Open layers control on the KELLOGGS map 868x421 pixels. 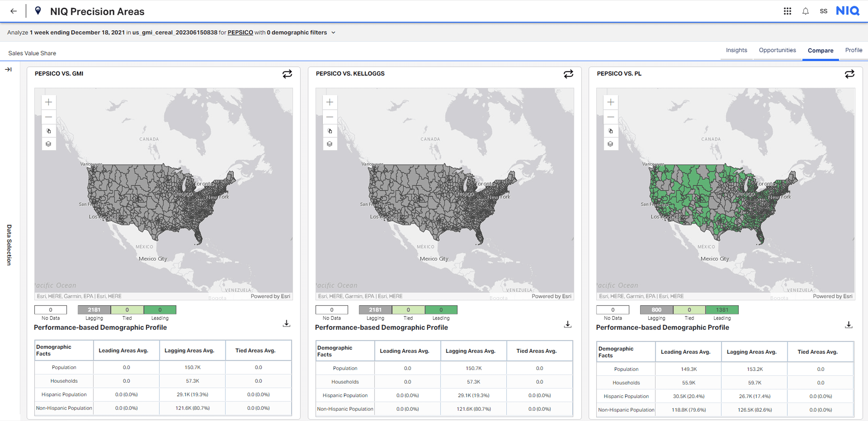pos(330,144)
